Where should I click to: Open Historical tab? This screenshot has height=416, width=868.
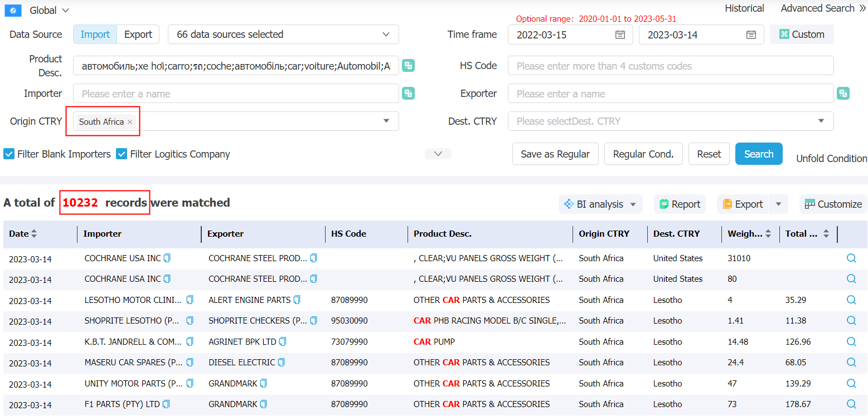744,8
